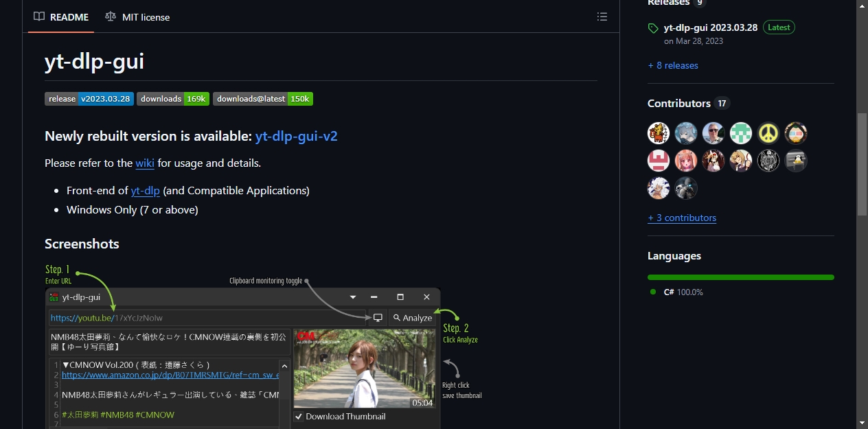The height and width of the screenshot is (429, 868).
Task: Open the blonde thumbs-up anime character avatar
Action: click(x=741, y=161)
